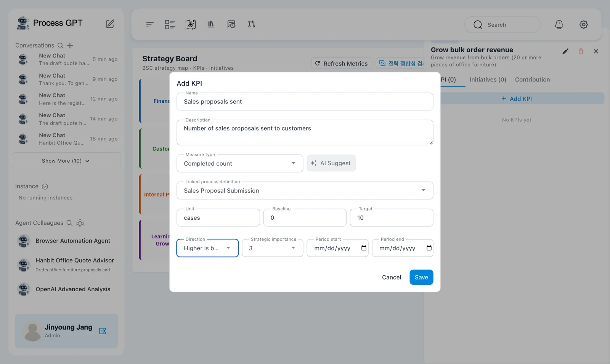
Task: Open the New Chat from 18 min ago
Action: pyautogui.click(x=66, y=139)
